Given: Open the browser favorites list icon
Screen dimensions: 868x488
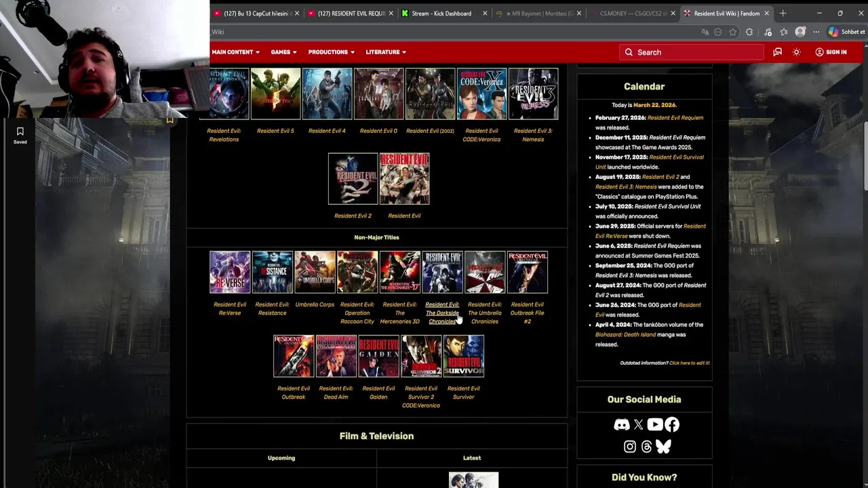Looking at the screenshot, I should (785, 32).
